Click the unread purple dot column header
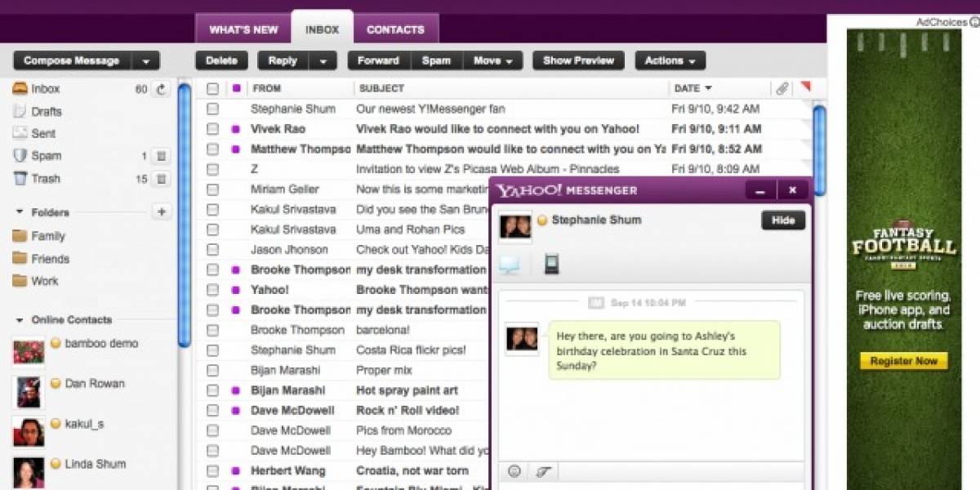The image size is (980, 490). (237, 88)
